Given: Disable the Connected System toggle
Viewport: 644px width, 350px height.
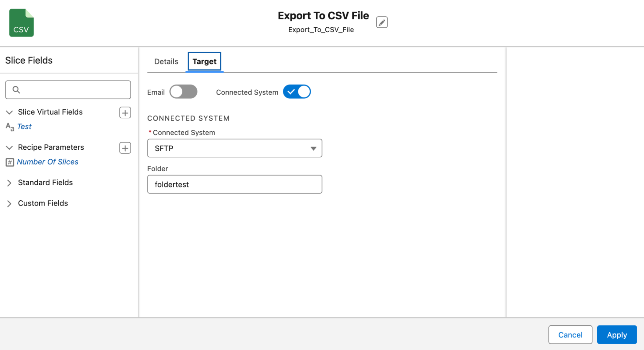Looking at the screenshot, I should [297, 92].
